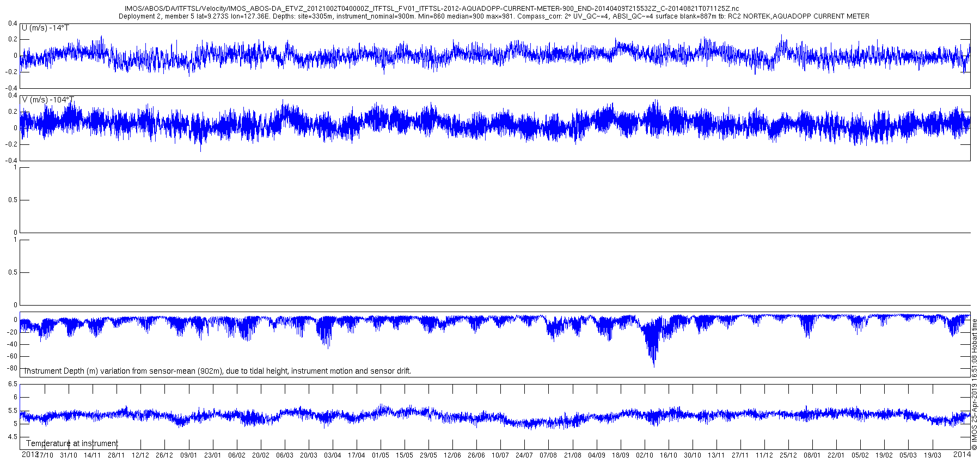Click the Deployment 2 metadata subtitle line
The width and height of the screenshot is (980, 463).
494,16
